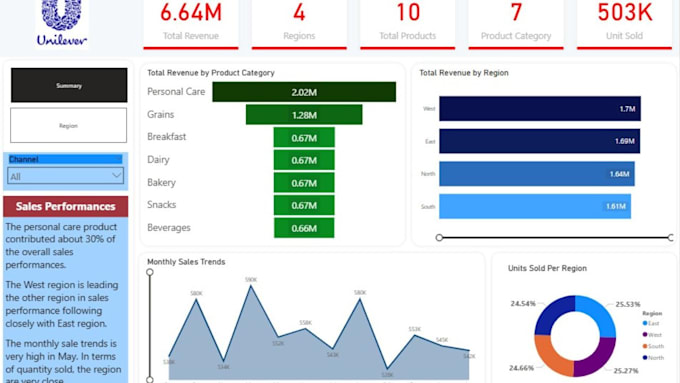Select the Total Products card
Screen dimensions: 680x383
[x=408, y=24]
